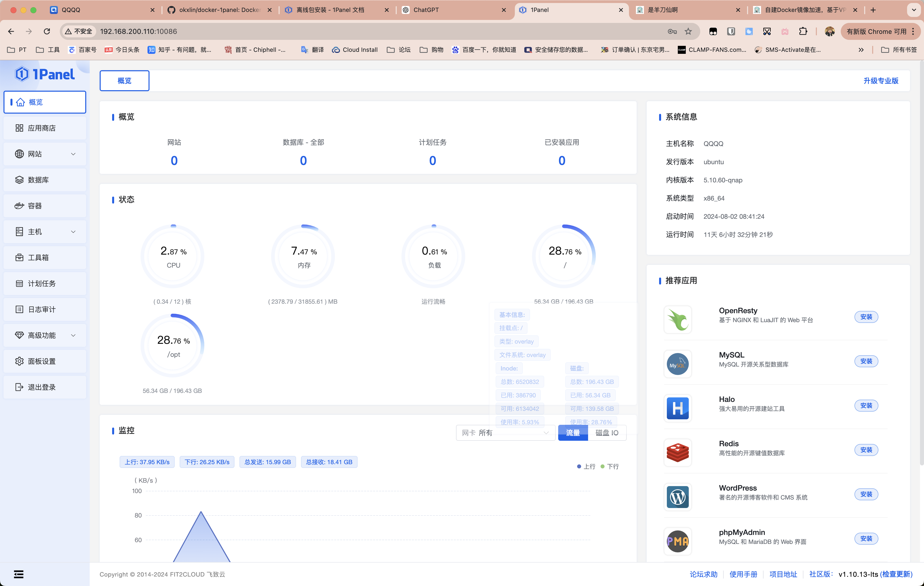The image size is (924, 586).
Task: Click the address bar URL field
Action: pos(380,31)
